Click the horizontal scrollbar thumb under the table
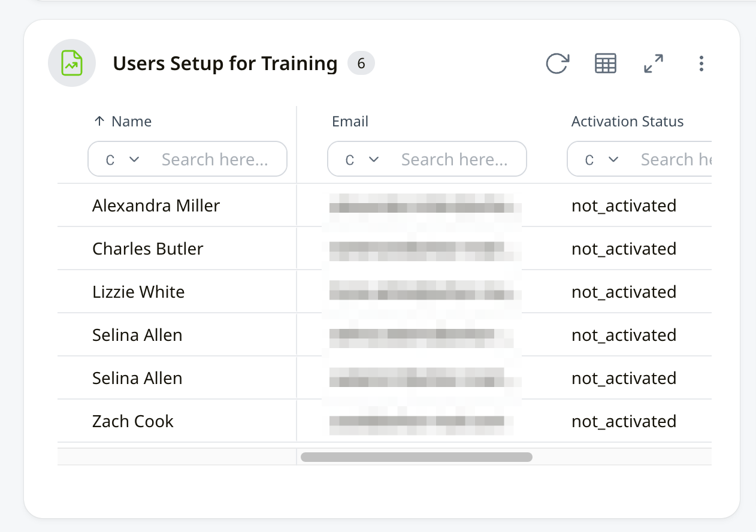Image resolution: width=756 pixels, height=532 pixels. click(x=416, y=457)
